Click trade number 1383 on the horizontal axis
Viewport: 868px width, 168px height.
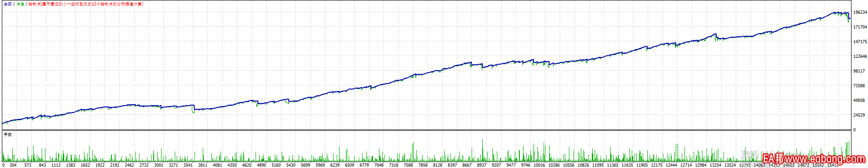point(71,165)
